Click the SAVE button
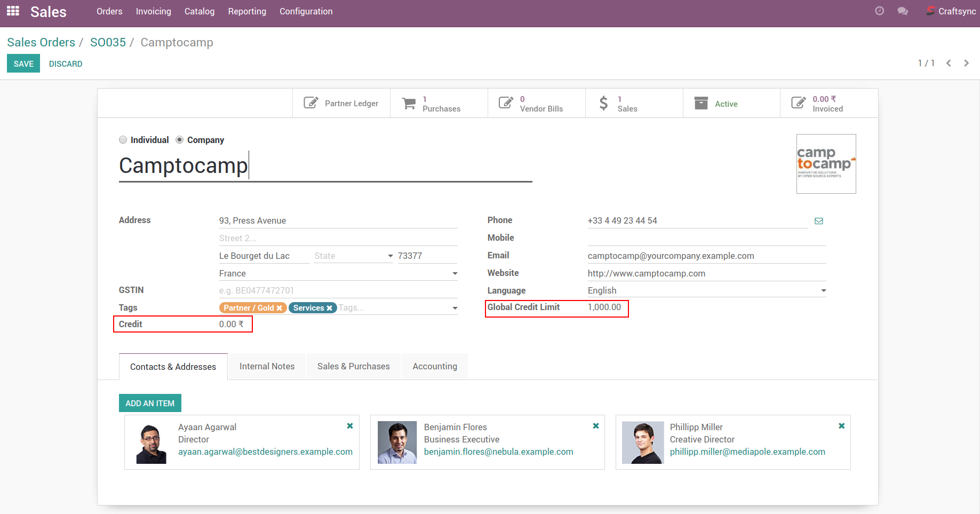 [23, 64]
